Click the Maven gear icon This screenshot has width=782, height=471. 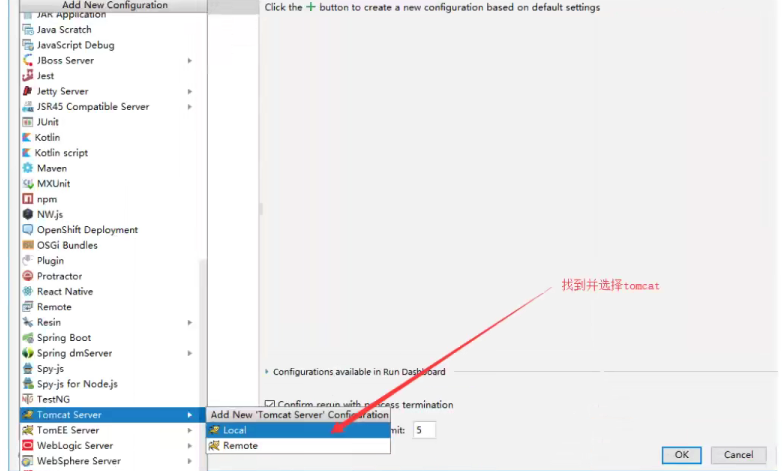(28, 168)
